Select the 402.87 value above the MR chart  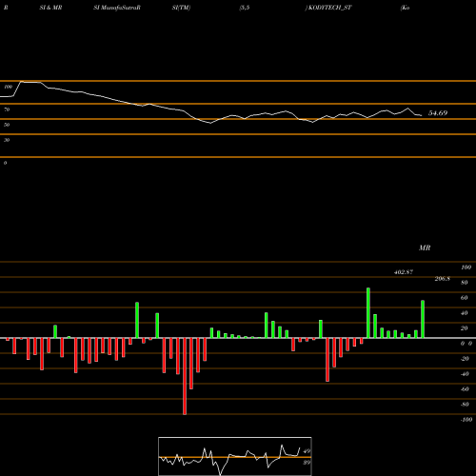pos(404,272)
